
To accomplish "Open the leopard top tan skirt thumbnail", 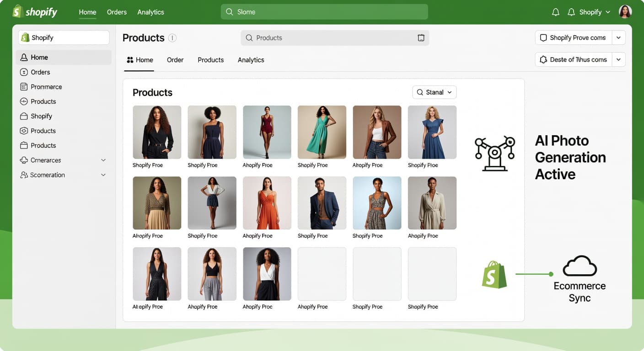I will click(157, 203).
